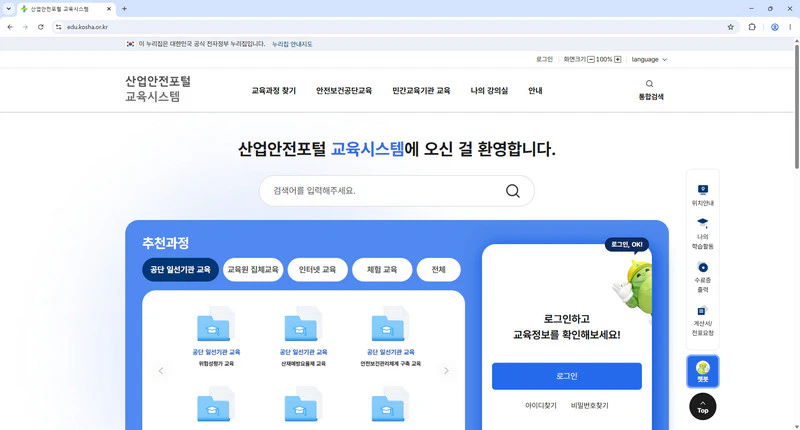Click the blue 로그인 button
Screen dimensions: 800x430
(567, 376)
